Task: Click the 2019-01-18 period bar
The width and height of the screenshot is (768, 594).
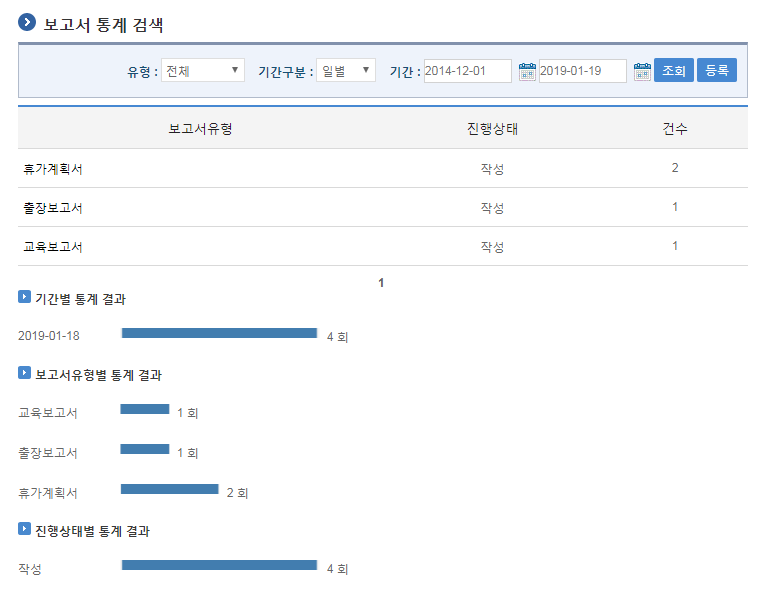Action: pyautogui.click(x=219, y=333)
